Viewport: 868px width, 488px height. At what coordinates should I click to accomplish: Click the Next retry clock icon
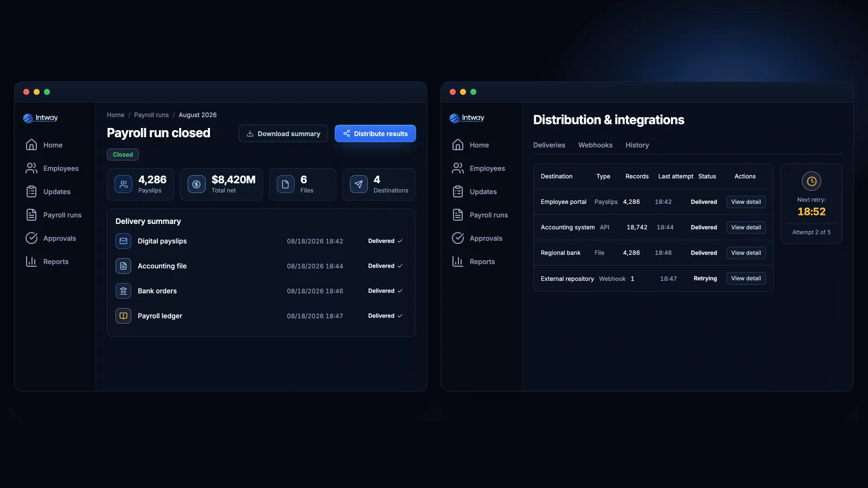click(812, 181)
